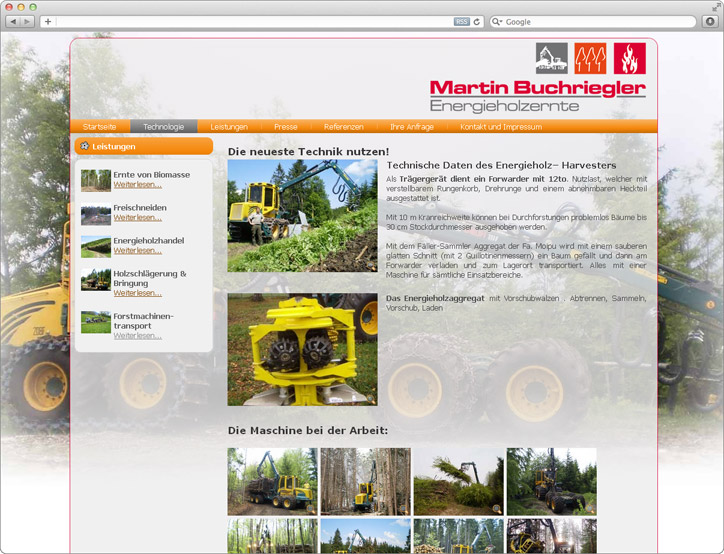
Task: Select the star icon in the Leistungen header
Action: pyautogui.click(x=84, y=146)
